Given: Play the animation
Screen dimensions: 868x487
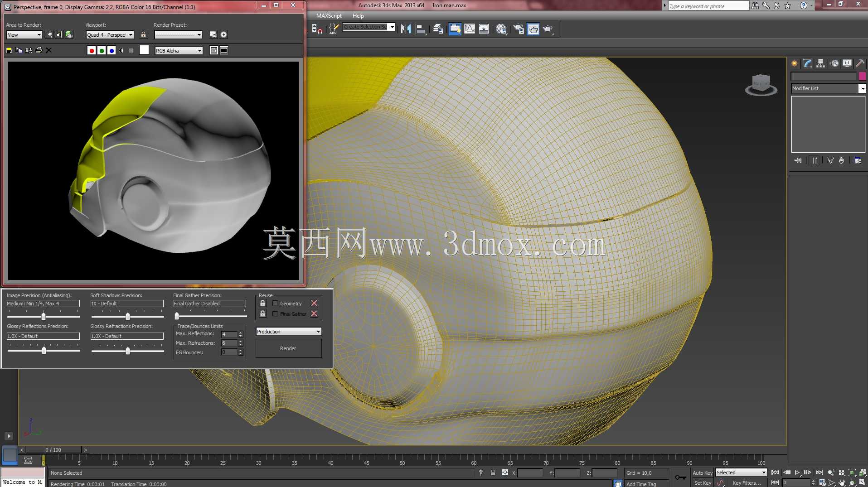Looking at the screenshot, I should point(797,473).
